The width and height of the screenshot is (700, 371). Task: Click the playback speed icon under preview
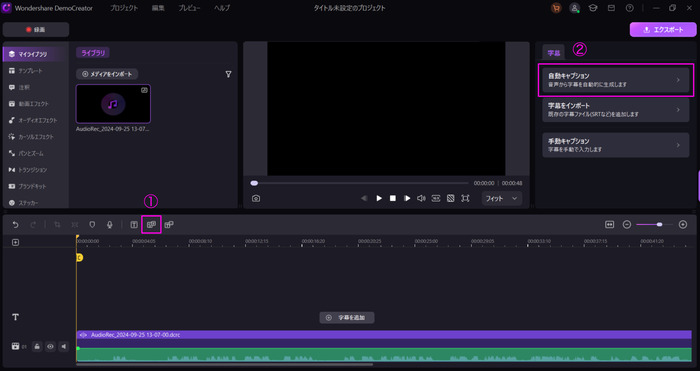click(x=436, y=198)
